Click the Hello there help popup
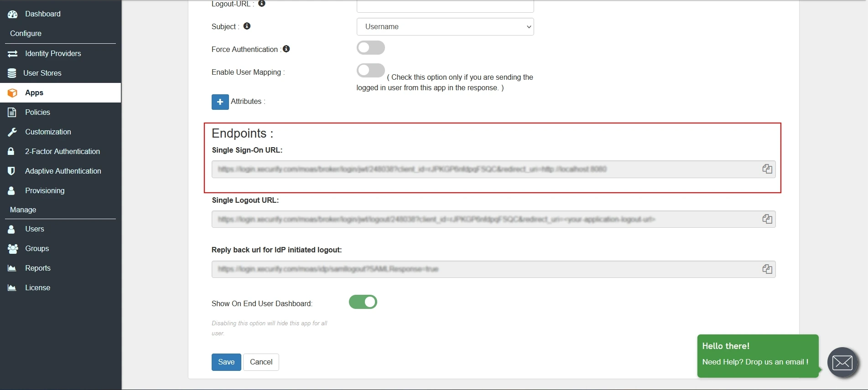868x390 pixels. coord(758,356)
